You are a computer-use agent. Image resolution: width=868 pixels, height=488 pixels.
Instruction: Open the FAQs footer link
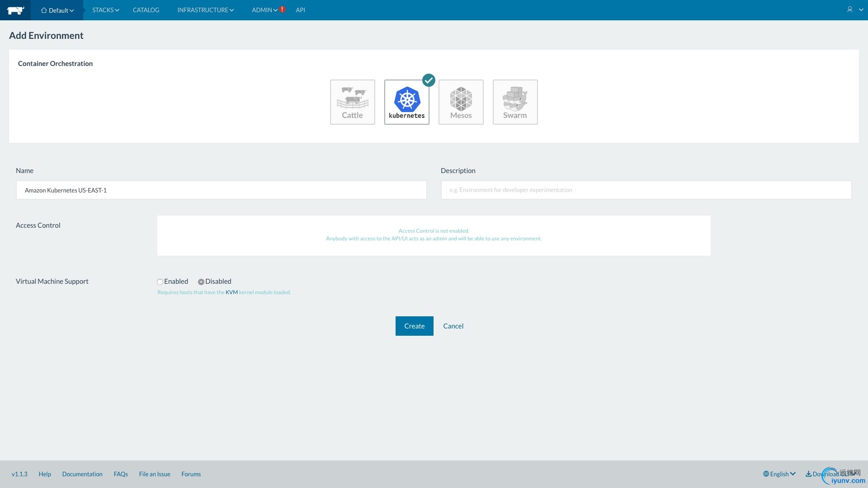click(121, 474)
